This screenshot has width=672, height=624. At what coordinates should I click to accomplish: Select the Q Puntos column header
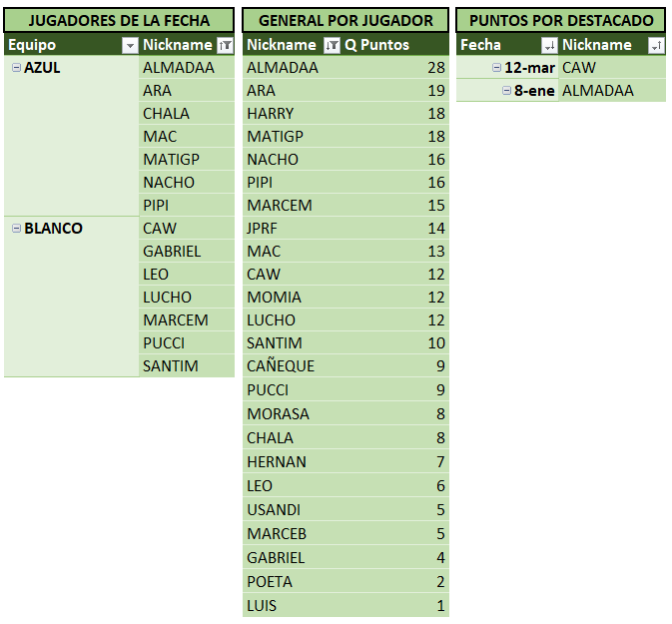[x=377, y=45]
